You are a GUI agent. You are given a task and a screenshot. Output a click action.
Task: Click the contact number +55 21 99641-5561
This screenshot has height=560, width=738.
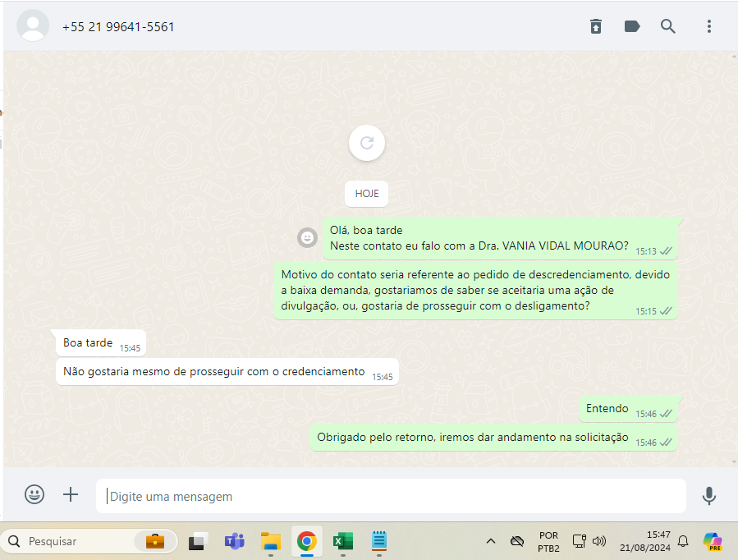click(118, 27)
